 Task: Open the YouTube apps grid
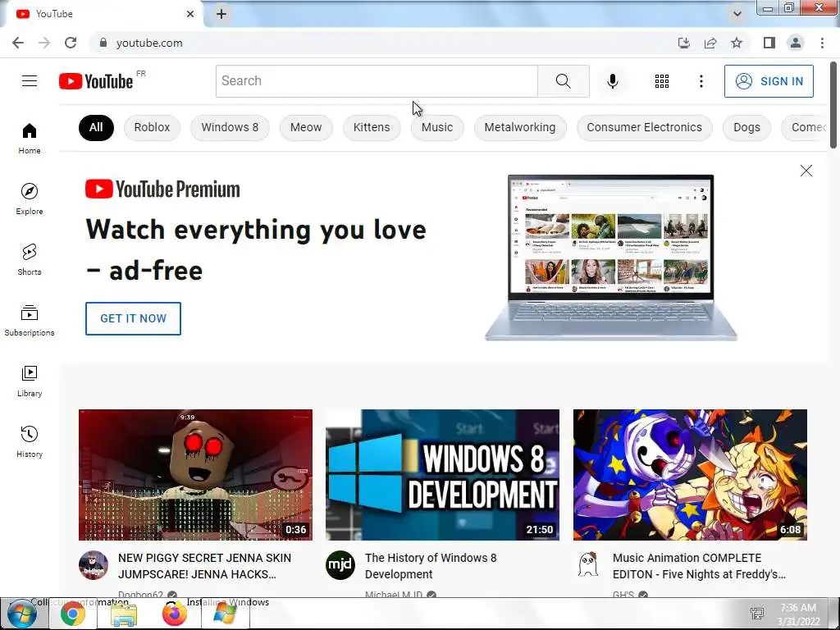pyautogui.click(x=662, y=81)
